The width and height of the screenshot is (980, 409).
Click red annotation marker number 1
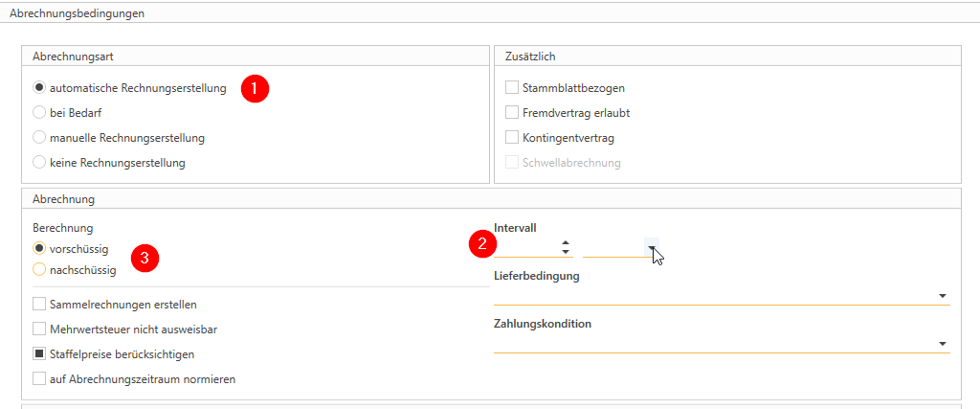coord(255,88)
